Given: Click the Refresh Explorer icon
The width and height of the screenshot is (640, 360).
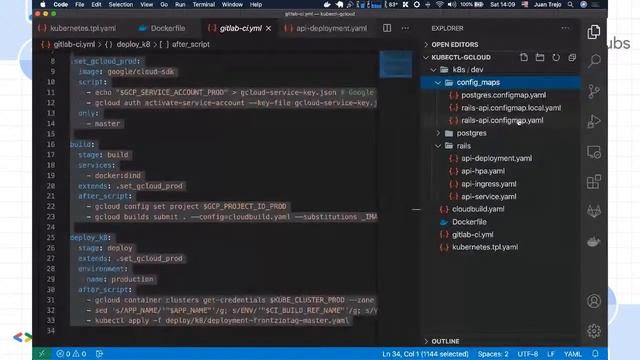Looking at the screenshot, I should (556, 57).
